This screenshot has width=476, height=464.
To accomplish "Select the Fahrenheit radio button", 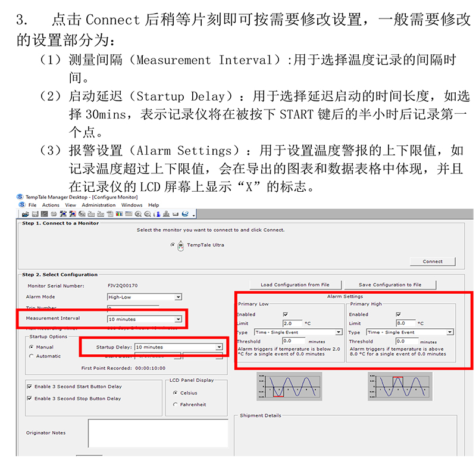I will coord(174,404).
